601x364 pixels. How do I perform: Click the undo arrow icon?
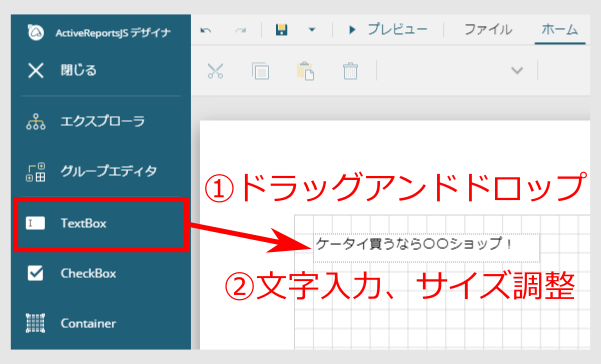pos(206,30)
